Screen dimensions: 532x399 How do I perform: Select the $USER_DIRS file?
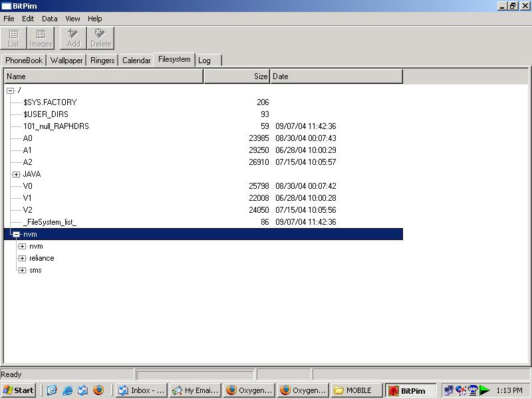coord(46,114)
